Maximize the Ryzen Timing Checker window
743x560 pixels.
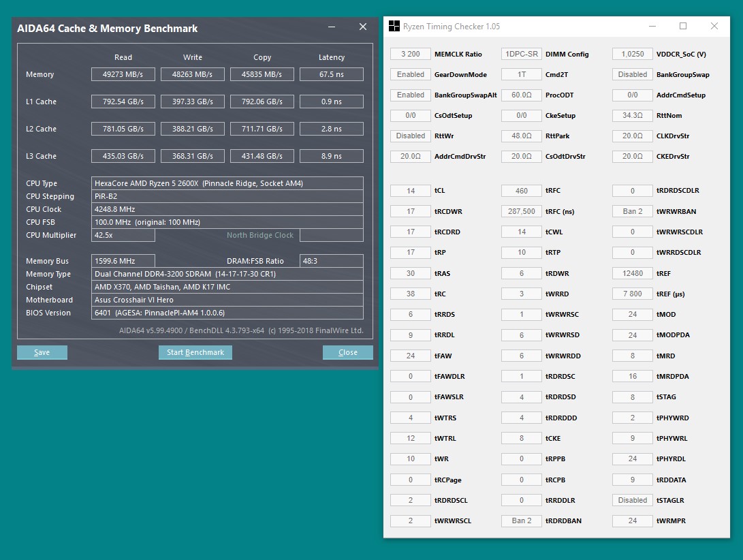tap(683, 27)
